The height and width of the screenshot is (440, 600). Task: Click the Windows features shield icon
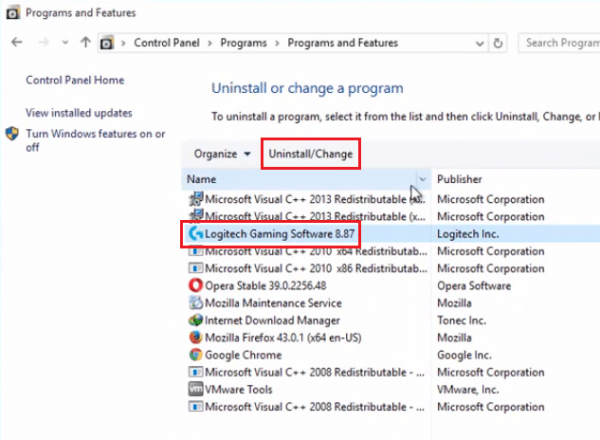point(12,134)
